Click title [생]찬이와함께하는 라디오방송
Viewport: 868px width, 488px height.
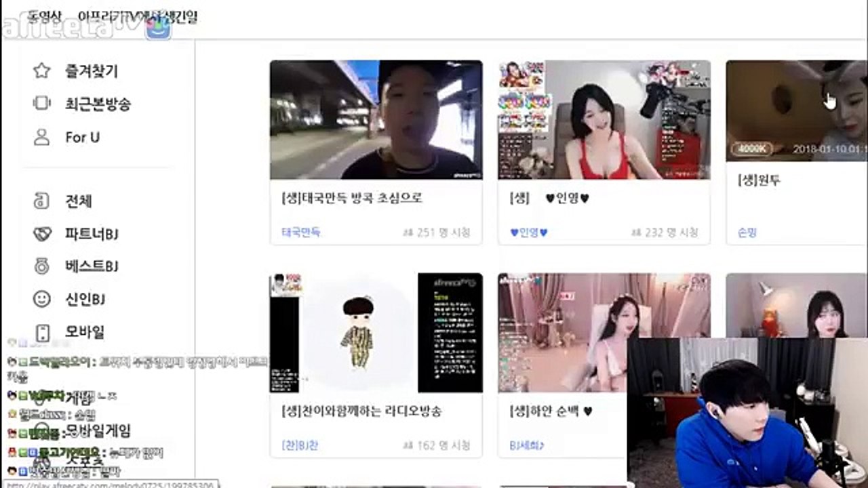tap(361, 411)
